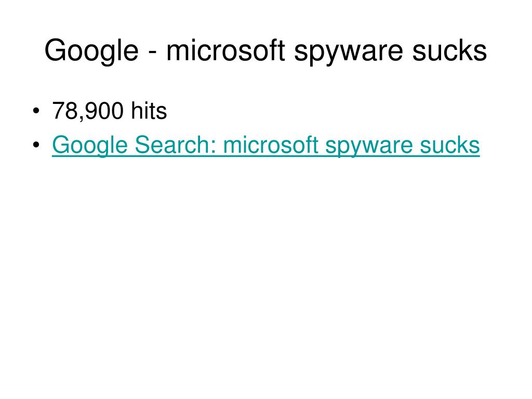This screenshot has width=532, height=399.
Task: Click the word "Google" in the hyperlink
Action: [90, 145]
